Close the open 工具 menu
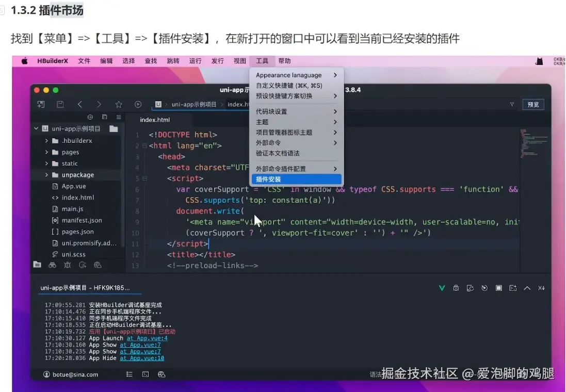Screen dimensions: 566x392 click(x=262, y=61)
